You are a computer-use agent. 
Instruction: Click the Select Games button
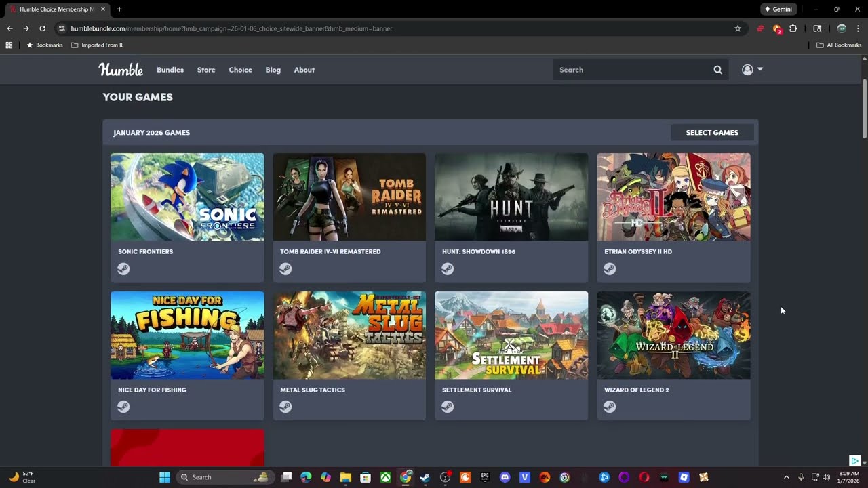712,133
